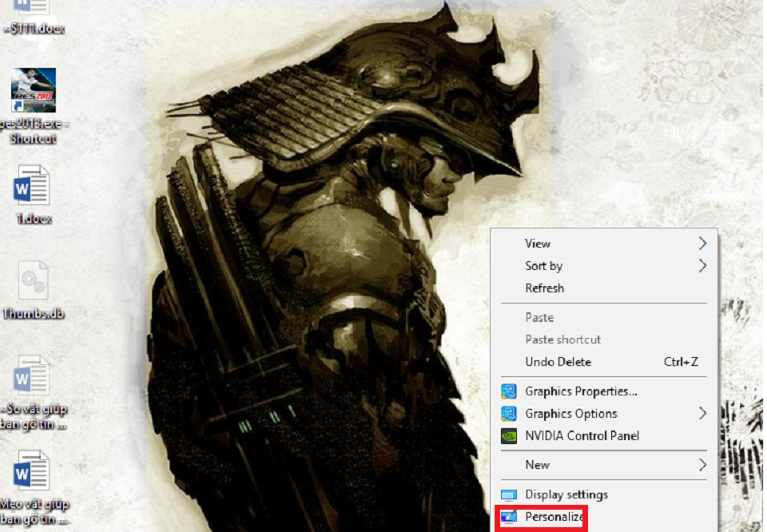Click the Personalize icon in context menu

[509, 517]
